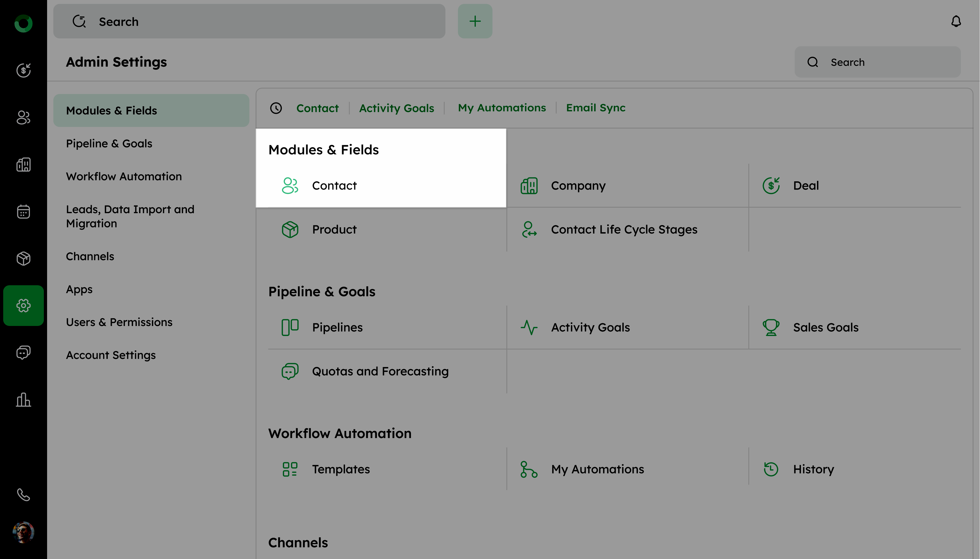Screen dimensions: 980x559
Task: Select Users & Permissions in settings menu
Action: click(x=119, y=322)
